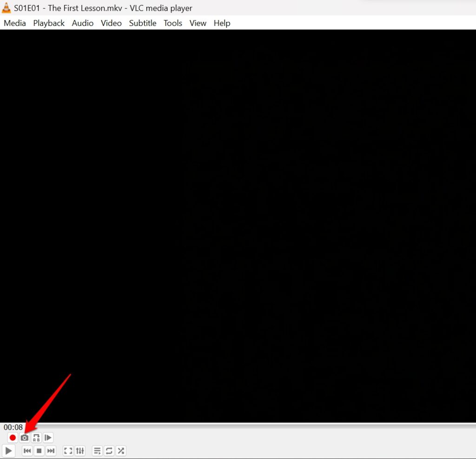
Task: Click the red record icon
Action: (x=12, y=438)
